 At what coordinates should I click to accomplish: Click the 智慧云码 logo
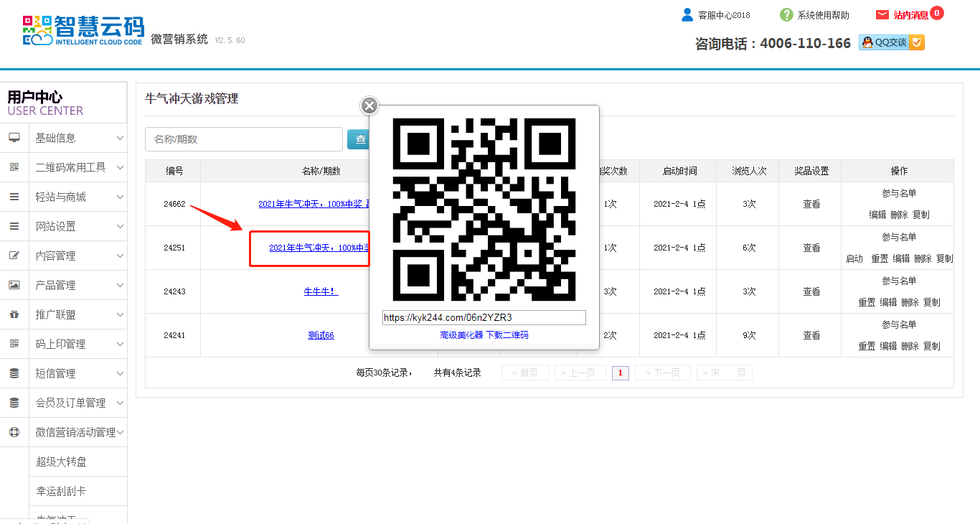(x=83, y=31)
